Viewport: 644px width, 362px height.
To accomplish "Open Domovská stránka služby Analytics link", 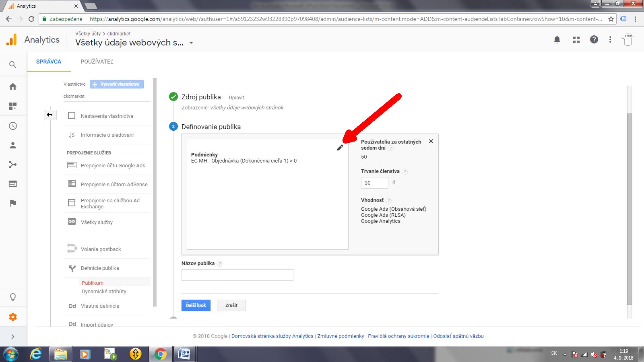I will pyautogui.click(x=272, y=336).
